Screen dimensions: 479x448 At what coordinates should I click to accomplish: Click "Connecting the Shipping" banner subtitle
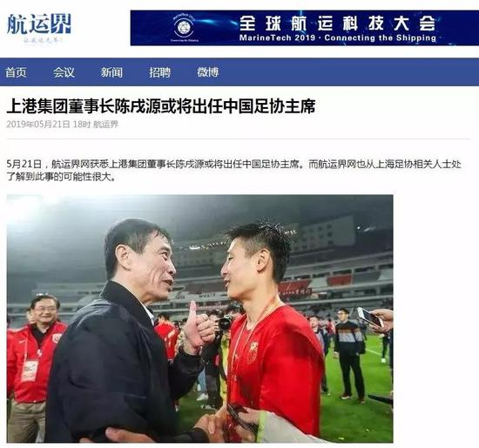tap(381, 38)
